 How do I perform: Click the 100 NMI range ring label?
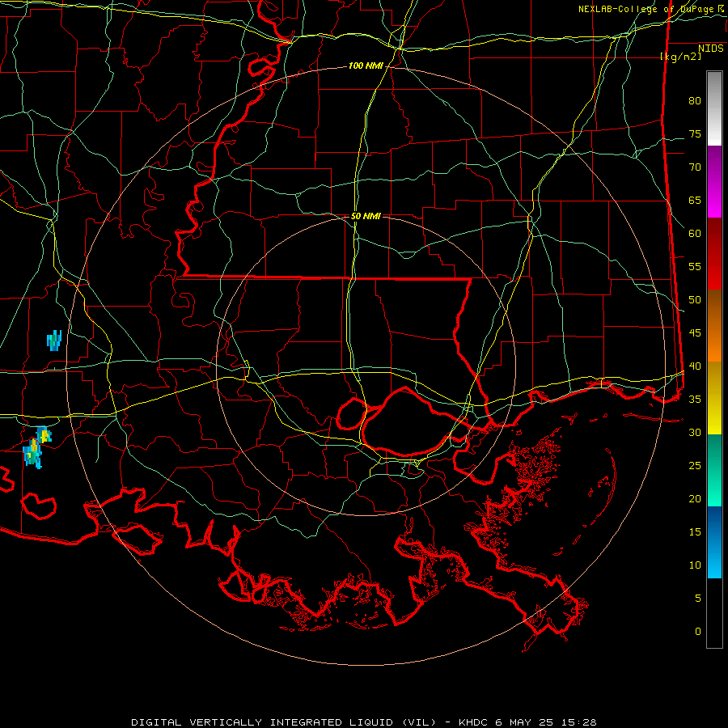click(x=366, y=66)
